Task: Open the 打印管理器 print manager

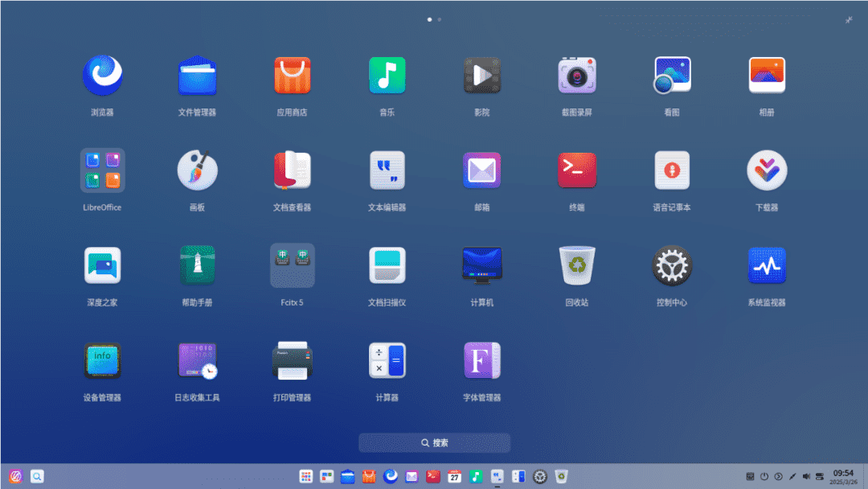Action: [x=292, y=360]
